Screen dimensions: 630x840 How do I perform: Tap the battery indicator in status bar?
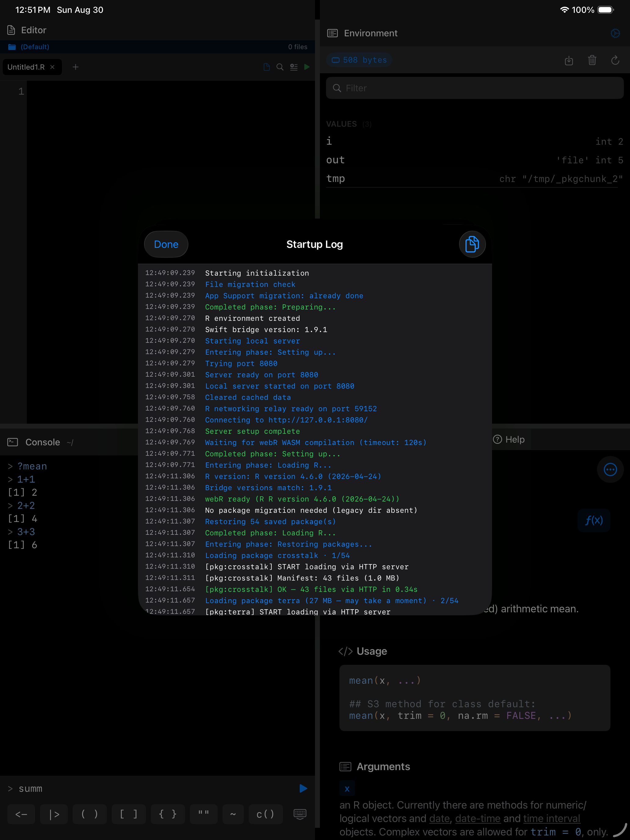pos(606,10)
